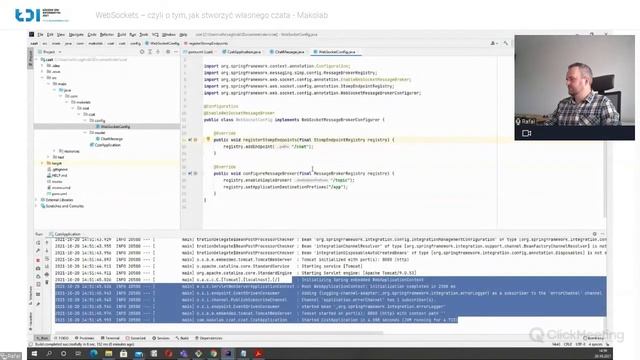Toggle the Favorites side tool window tab

pyautogui.click(x=30, y=321)
